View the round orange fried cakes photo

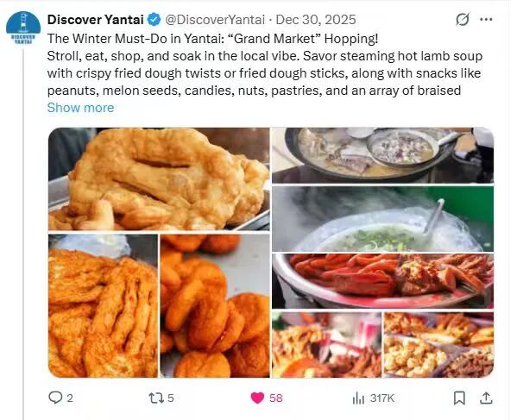click(214, 306)
